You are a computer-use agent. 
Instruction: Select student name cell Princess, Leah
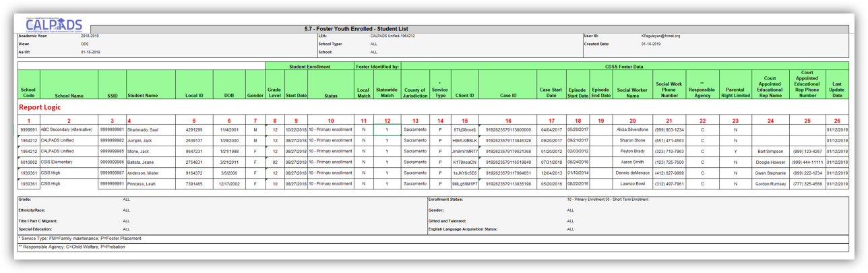150,183
